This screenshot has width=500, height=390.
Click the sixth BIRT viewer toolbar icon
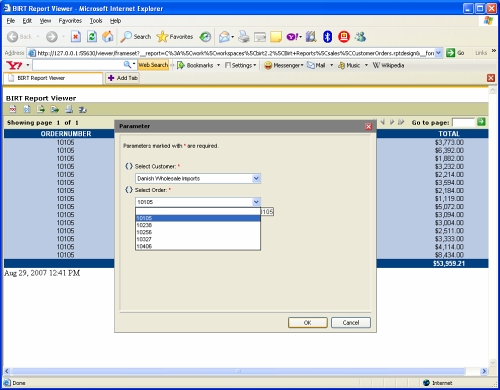click(x=82, y=109)
